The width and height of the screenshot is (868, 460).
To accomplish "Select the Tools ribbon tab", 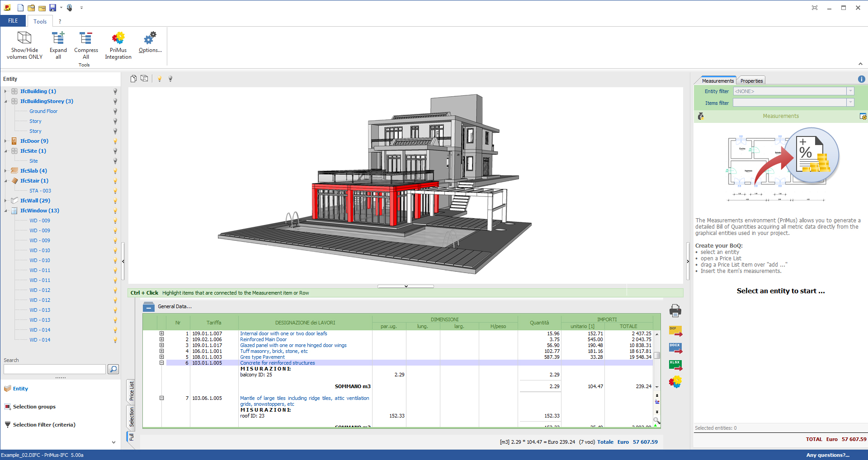I will (40, 21).
